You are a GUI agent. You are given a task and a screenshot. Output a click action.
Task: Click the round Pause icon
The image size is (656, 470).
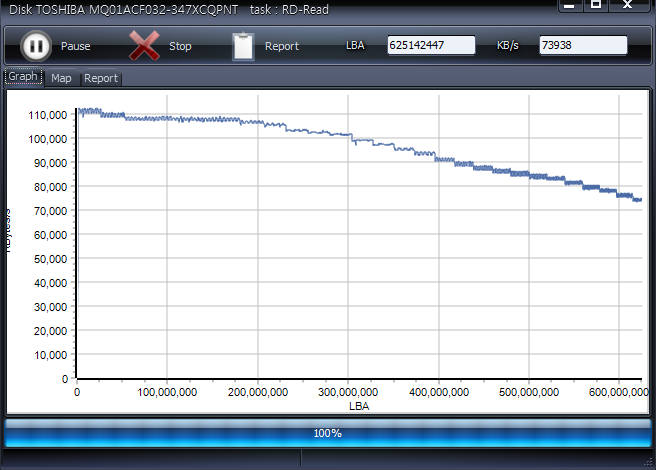click(36, 46)
